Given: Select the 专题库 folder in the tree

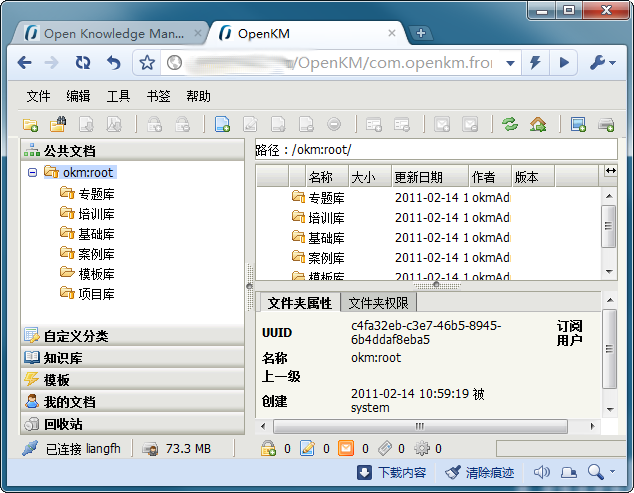Looking at the screenshot, I should pyautogui.click(x=96, y=194).
